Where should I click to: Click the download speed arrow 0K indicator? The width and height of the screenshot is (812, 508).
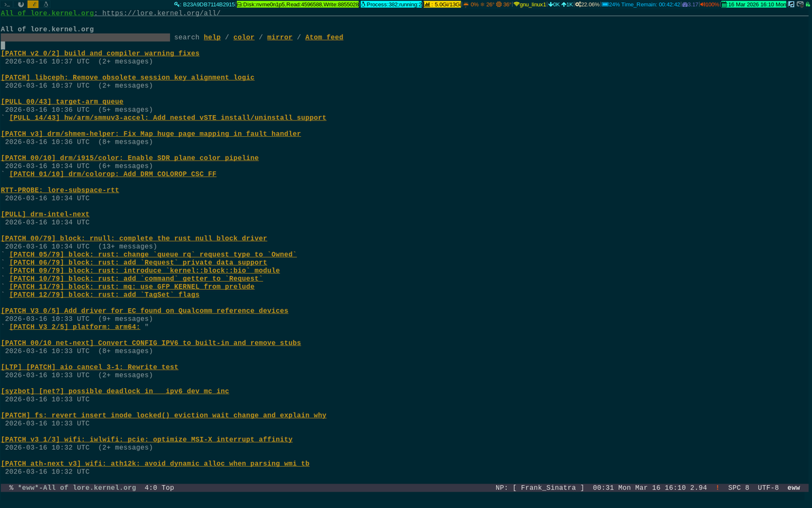click(x=554, y=4)
